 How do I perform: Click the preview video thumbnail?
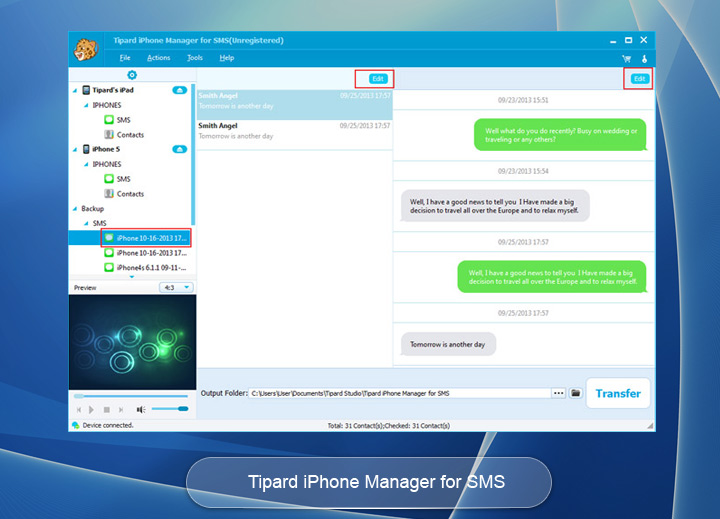(x=132, y=342)
